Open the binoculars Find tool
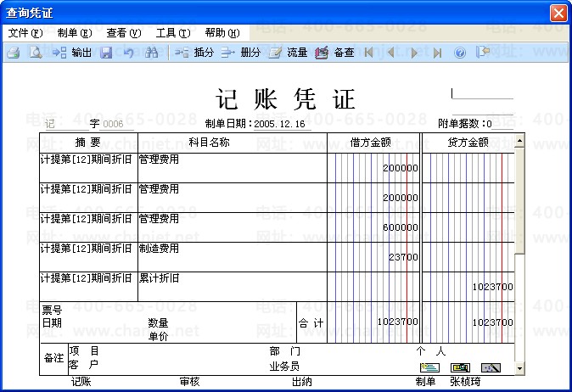The height and width of the screenshot is (392, 572). tap(151, 53)
